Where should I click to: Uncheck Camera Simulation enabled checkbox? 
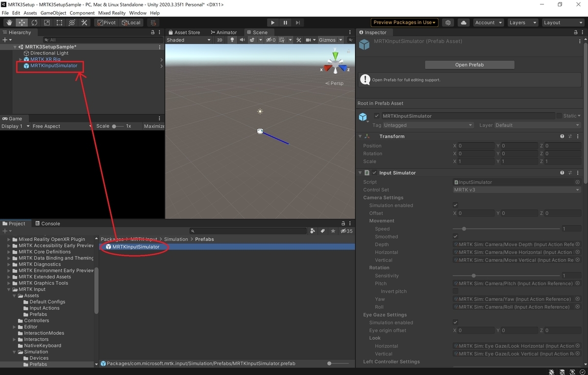[456, 206]
